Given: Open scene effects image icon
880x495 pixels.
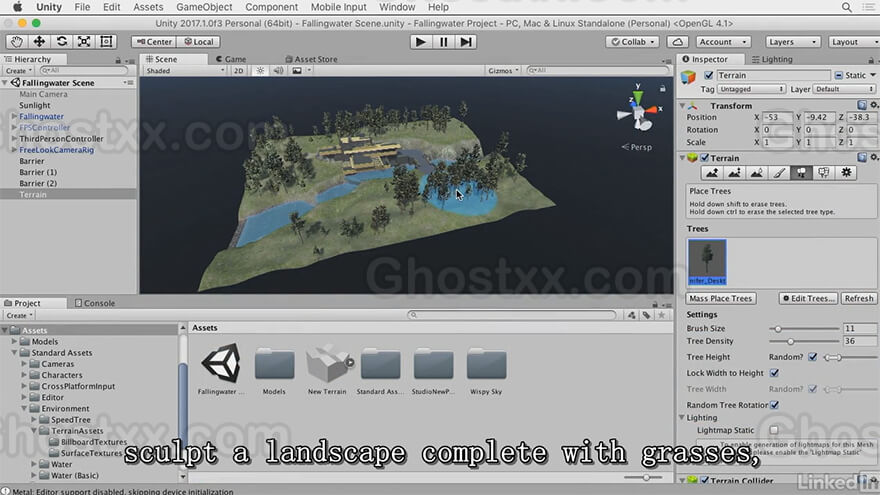Looking at the screenshot, I should click(297, 71).
